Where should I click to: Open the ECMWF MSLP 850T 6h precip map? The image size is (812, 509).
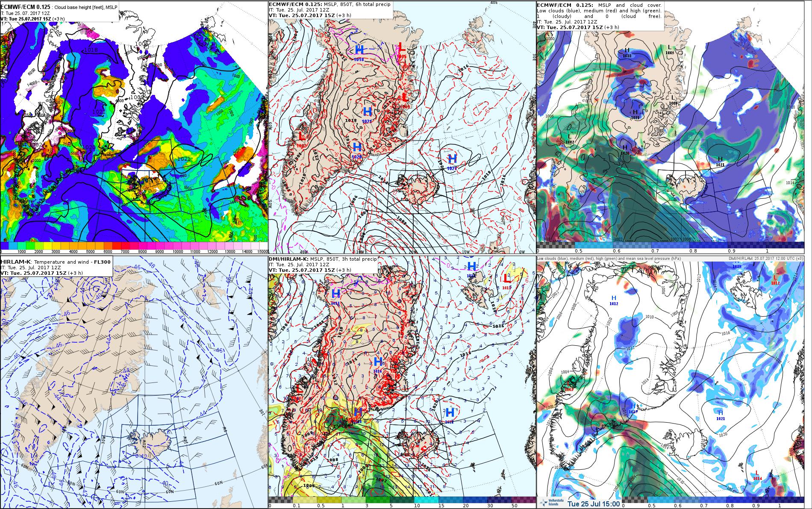402,127
